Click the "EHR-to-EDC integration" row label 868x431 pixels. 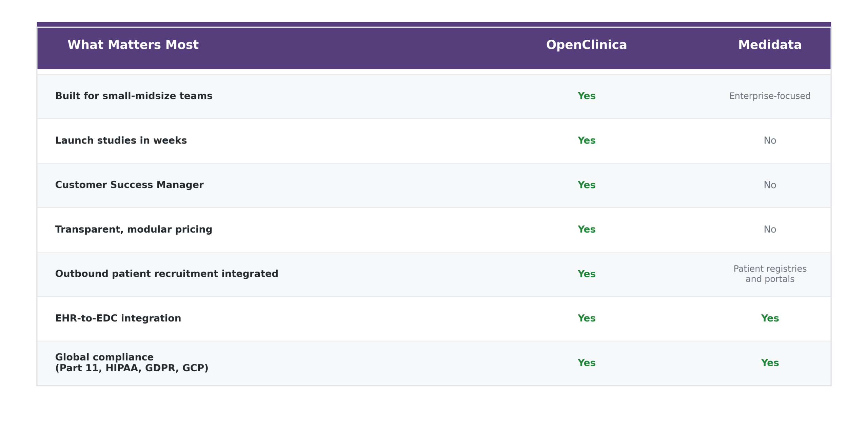tap(118, 318)
